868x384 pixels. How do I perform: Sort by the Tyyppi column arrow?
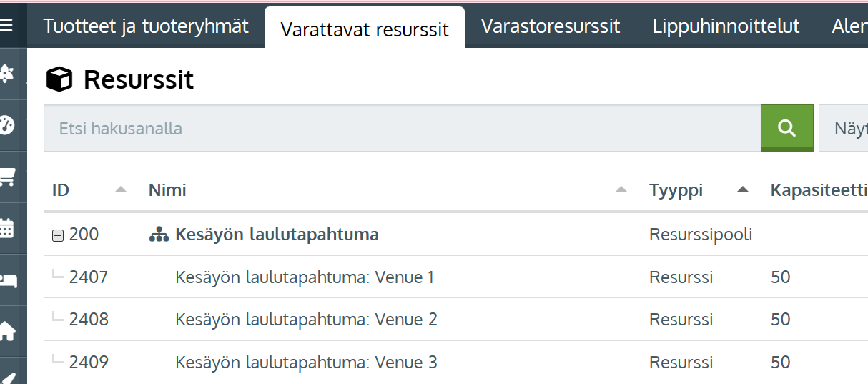tap(743, 190)
